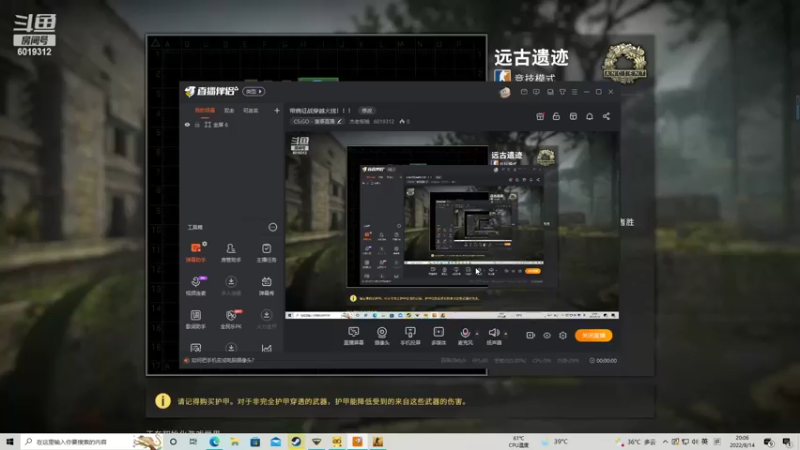
Task: Add 多媒体 multimedia source
Action: pyautogui.click(x=438, y=336)
